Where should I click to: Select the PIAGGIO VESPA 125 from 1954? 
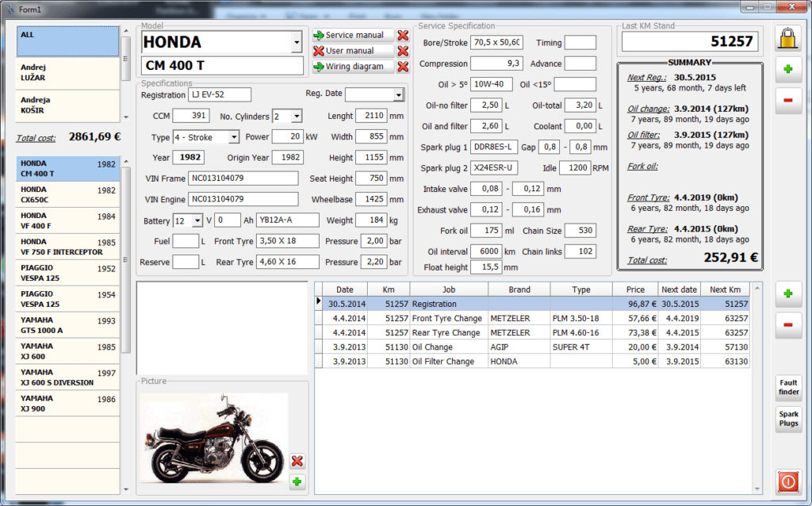click(68, 299)
